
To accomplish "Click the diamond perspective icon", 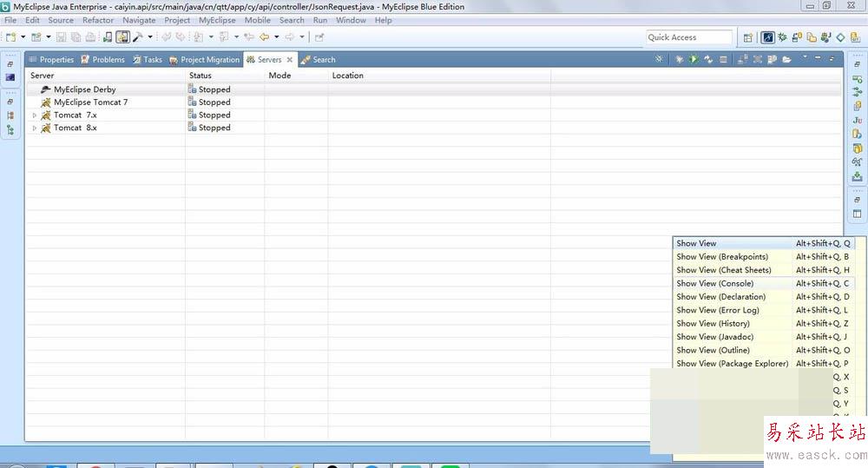I will tap(840, 37).
